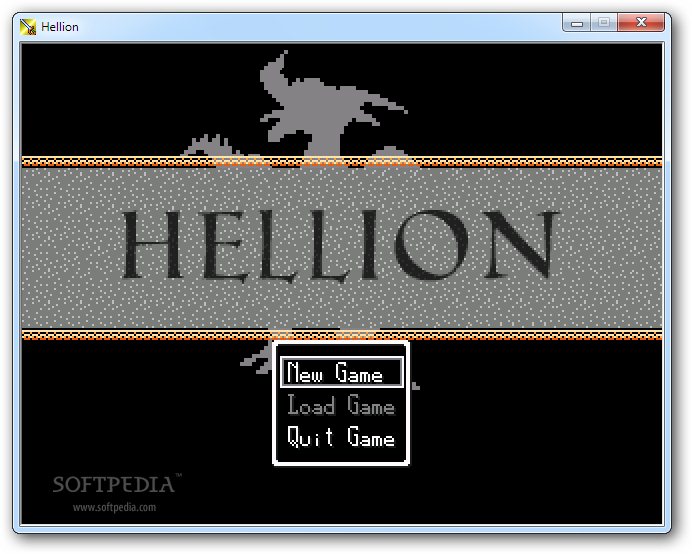692x554 pixels.
Task: Click the Hellion app icon in title bar
Action: click(x=28, y=27)
